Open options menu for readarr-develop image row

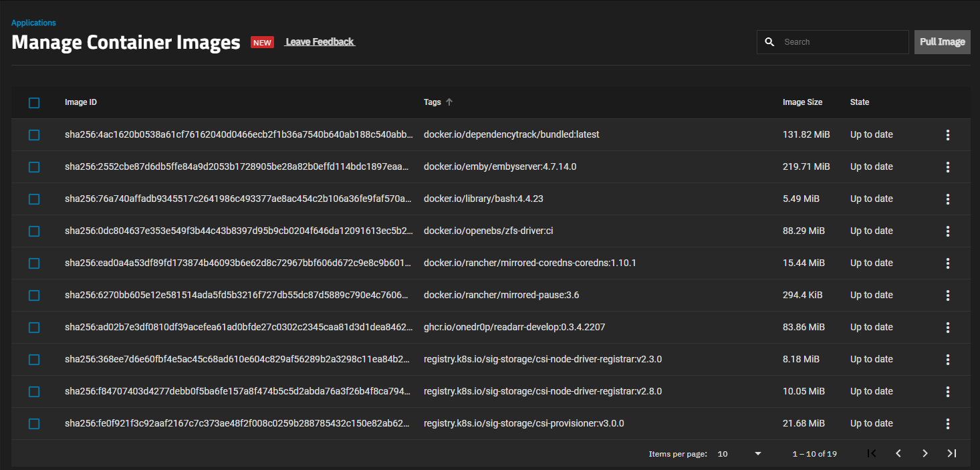pyautogui.click(x=947, y=328)
